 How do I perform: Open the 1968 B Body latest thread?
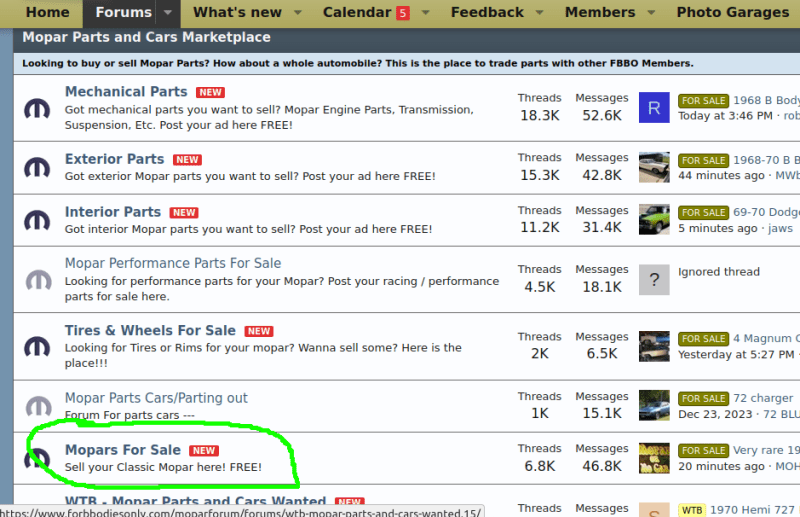coord(766,100)
